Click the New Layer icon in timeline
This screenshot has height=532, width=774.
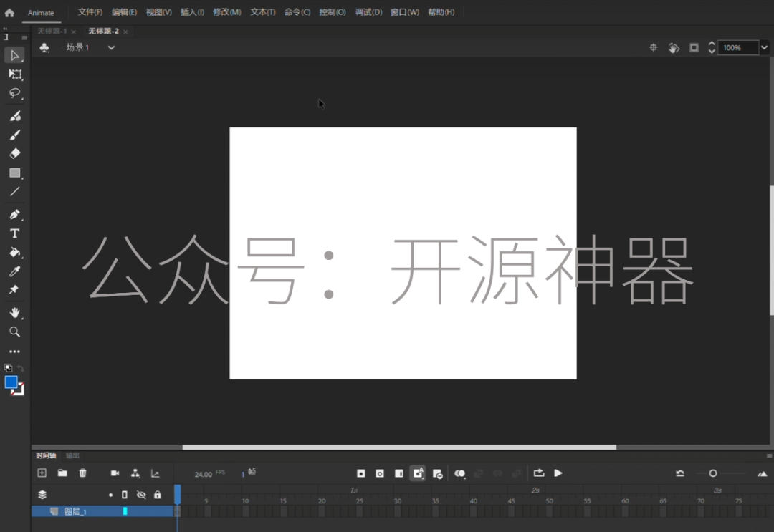pyautogui.click(x=42, y=473)
